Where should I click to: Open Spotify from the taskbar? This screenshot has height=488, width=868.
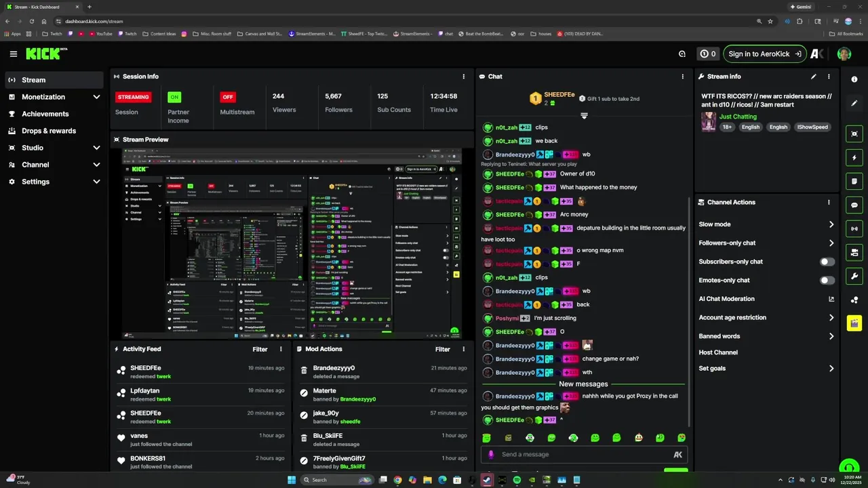point(517,480)
